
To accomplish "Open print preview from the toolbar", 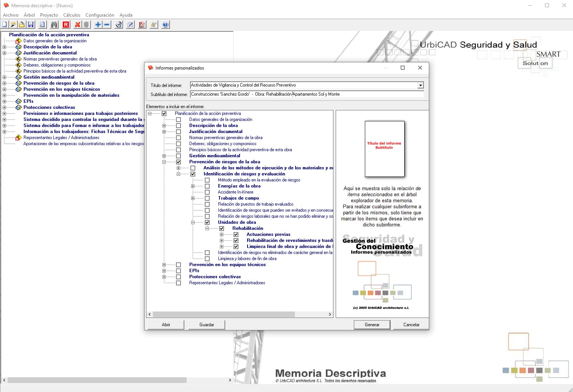I will [42, 25].
